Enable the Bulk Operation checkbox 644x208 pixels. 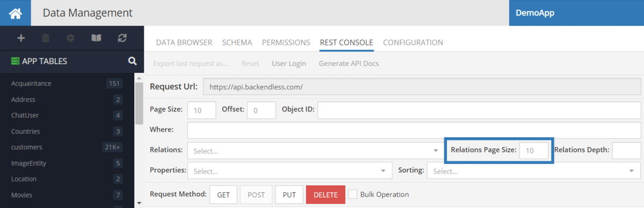353,194
